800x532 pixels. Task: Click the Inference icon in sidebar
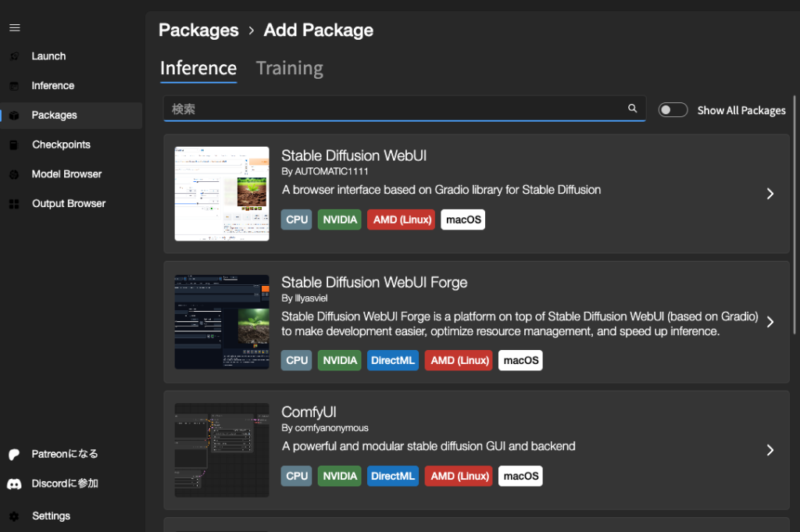pos(14,86)
